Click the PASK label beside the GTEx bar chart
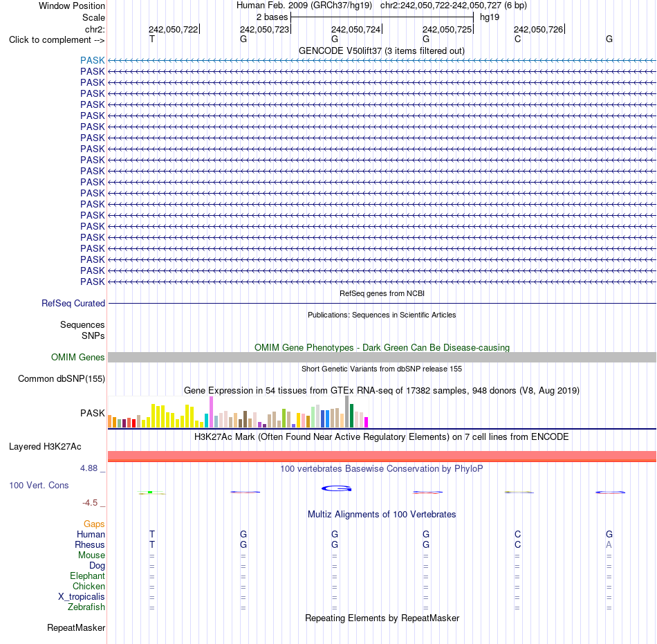 click(x=93, y=413)
